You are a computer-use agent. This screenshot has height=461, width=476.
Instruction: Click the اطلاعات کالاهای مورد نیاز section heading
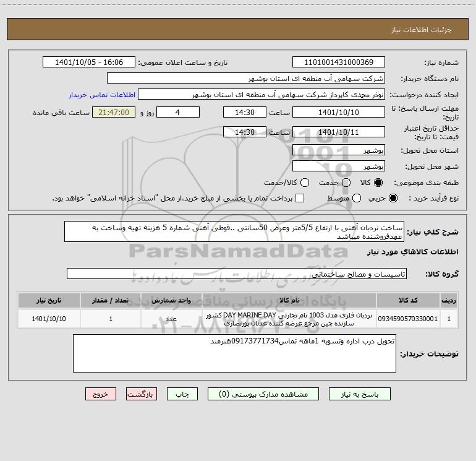pos(413,252)
